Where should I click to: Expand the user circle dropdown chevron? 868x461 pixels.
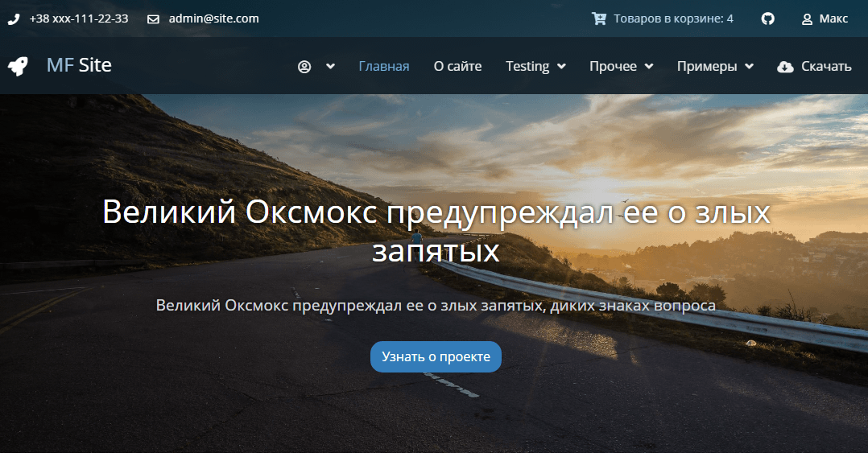click(x=330, y=67)
